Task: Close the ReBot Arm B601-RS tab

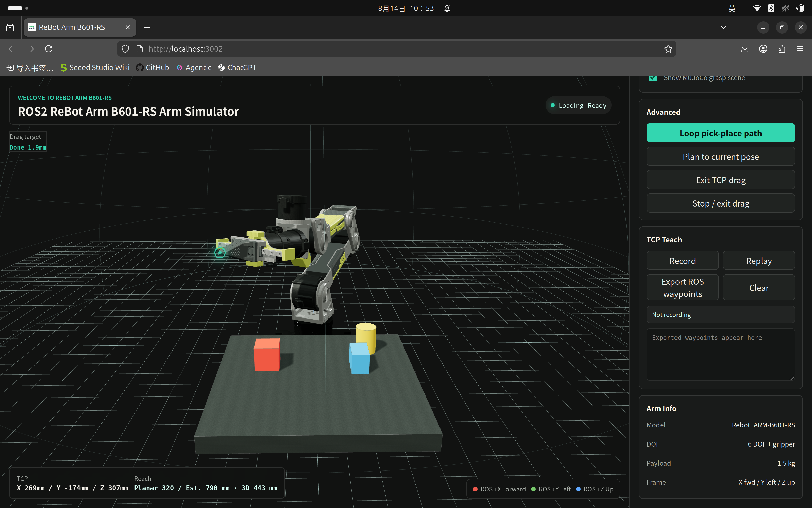Action: [x=128, y=27]
